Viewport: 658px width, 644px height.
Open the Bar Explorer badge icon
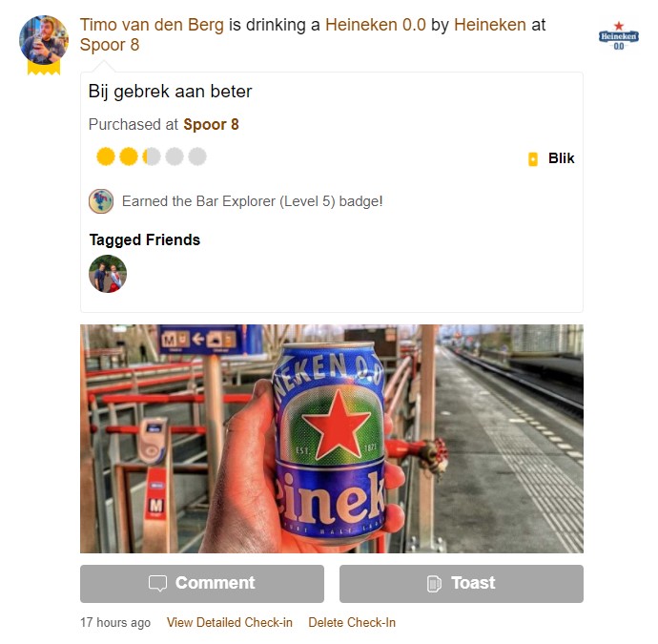coord(101,201)
